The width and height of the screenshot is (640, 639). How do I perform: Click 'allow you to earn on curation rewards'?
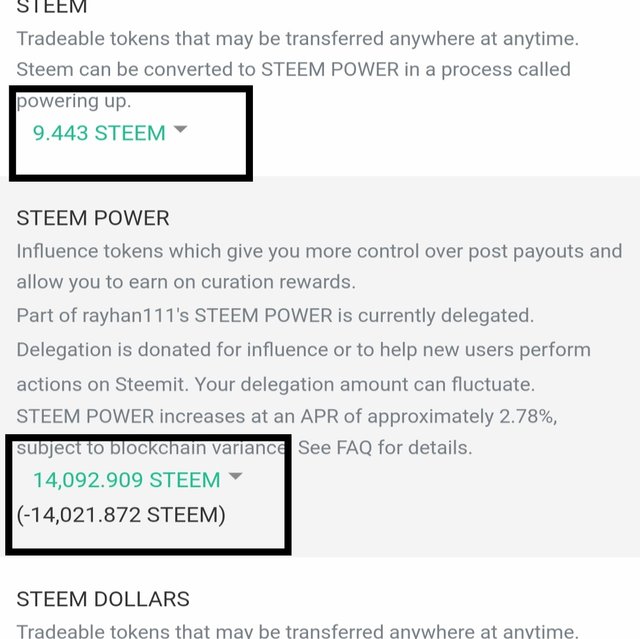click(186, 282)
